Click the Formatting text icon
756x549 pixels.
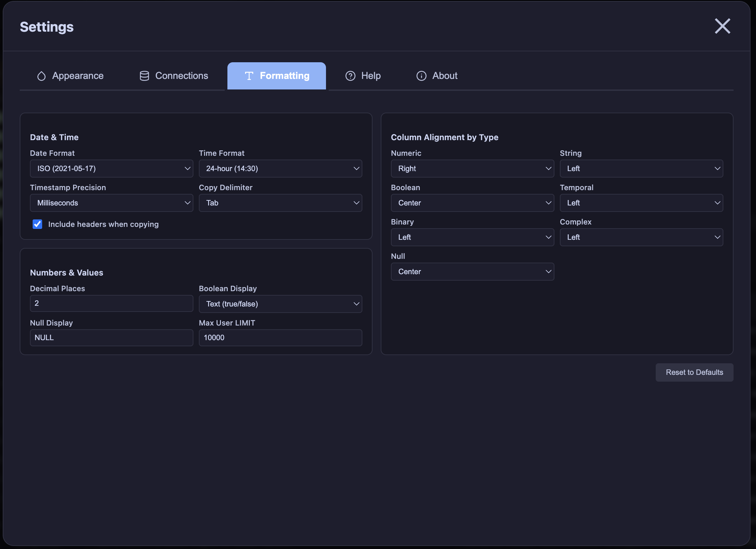(249, 76)
